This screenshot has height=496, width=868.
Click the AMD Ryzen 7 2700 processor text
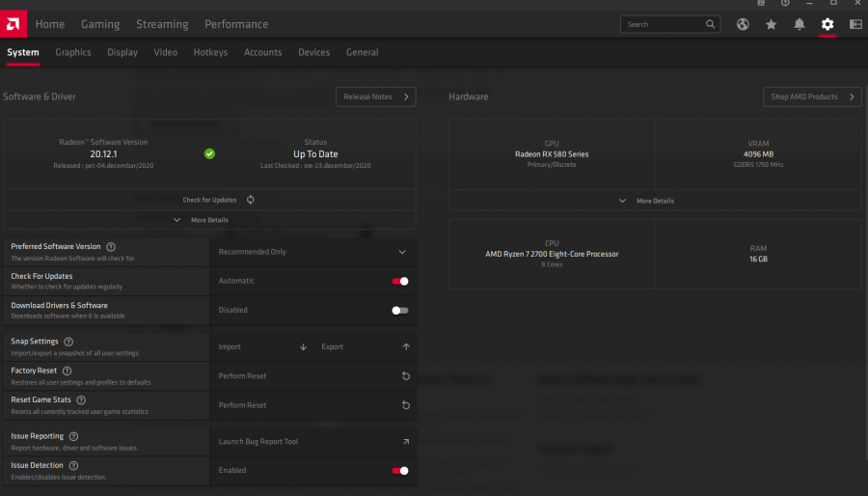(552, 254)
